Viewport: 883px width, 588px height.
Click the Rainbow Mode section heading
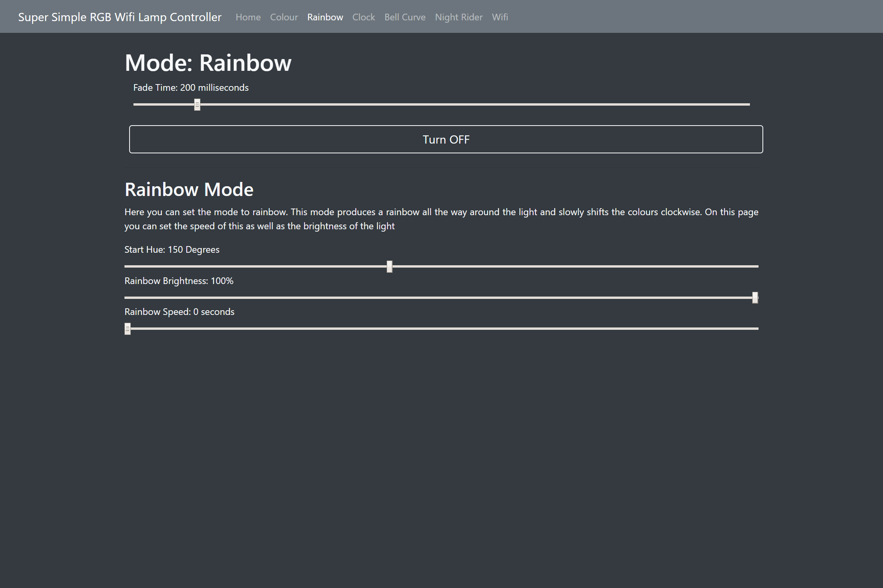189,189
